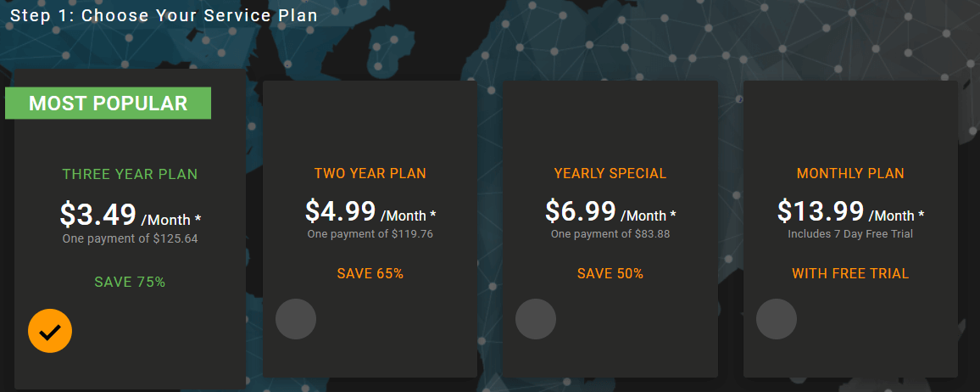Click the orange checkmark on Three Year Plan

click(50, 331)
